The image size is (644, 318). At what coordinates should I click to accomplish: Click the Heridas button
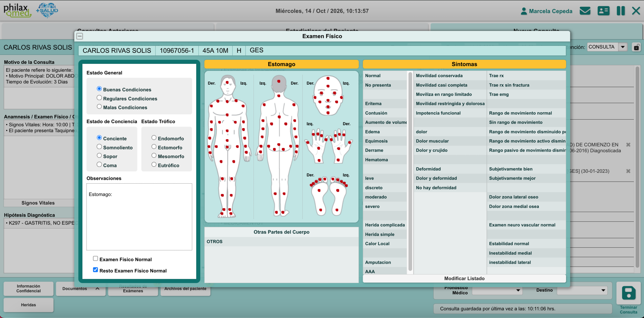28,305
